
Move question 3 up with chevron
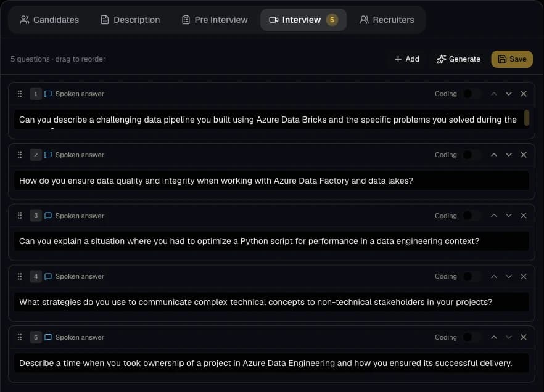(x=494, y=216)
